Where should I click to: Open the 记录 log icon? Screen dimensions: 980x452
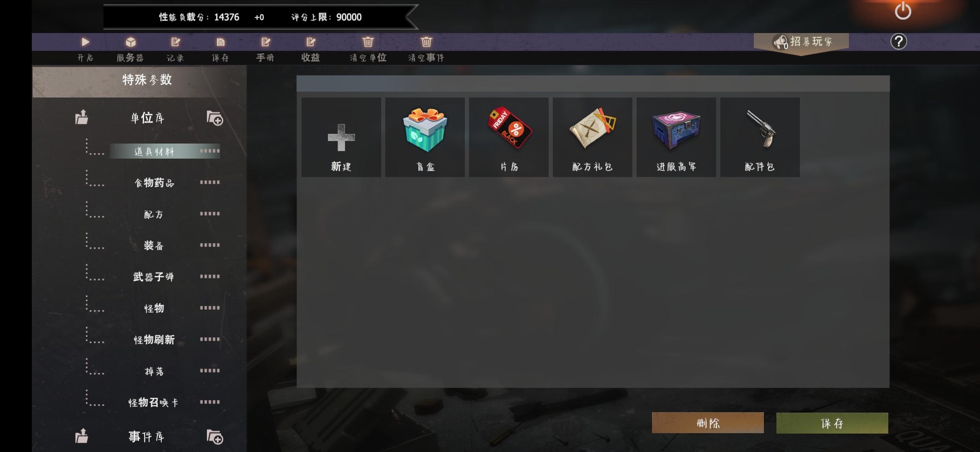tap(175, 42)
